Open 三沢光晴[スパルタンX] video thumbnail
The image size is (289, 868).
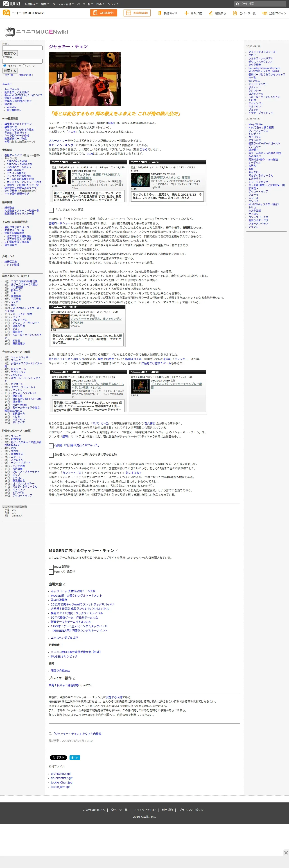pos(140,180)
